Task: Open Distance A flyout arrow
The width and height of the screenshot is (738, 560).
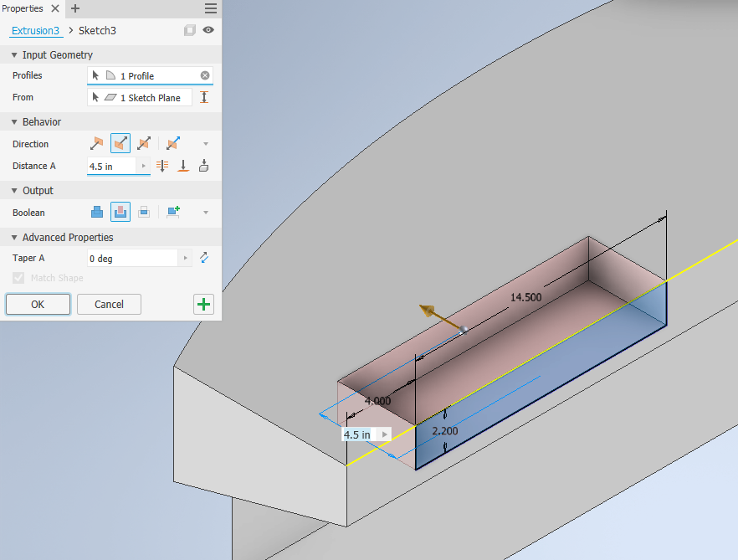Action: click(x=143, y=166)
